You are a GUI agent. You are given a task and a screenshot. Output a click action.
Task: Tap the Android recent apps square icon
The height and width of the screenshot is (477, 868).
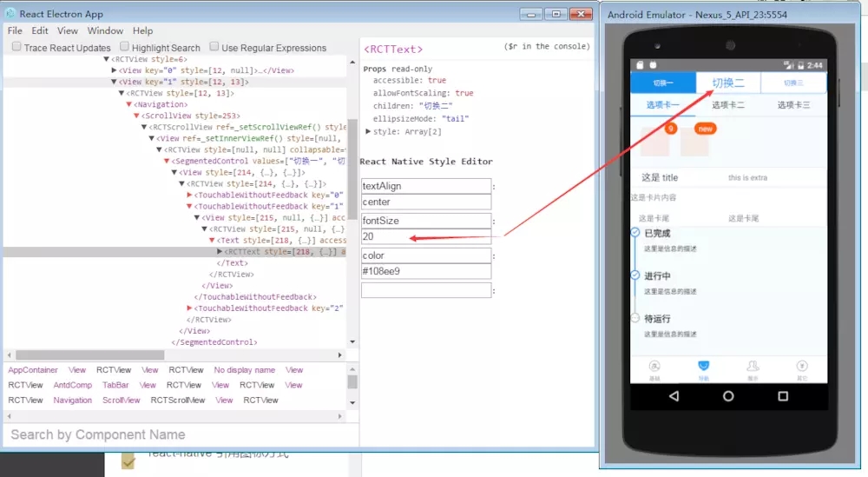coord(783,396)
